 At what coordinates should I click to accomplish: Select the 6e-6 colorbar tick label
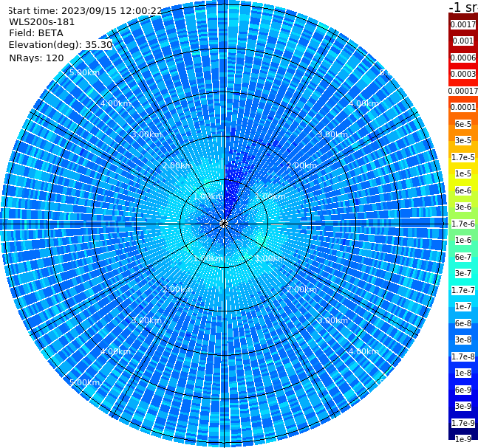point(463,190)
